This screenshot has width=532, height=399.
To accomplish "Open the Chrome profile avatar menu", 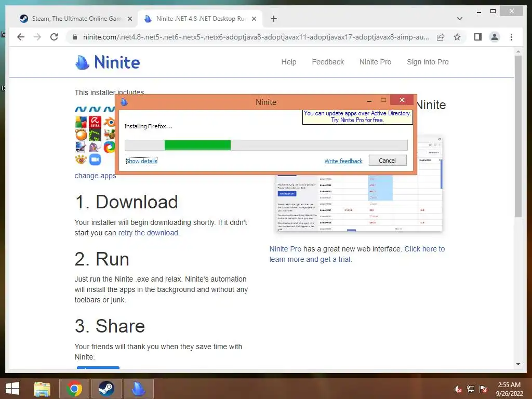I will pyautogui.click(x=495, y=37).
